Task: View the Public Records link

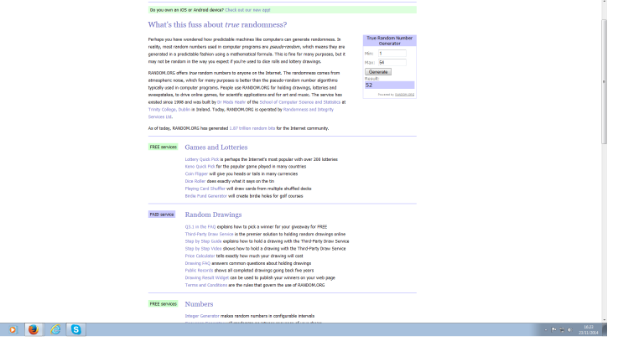Action: tap(199, 271)
